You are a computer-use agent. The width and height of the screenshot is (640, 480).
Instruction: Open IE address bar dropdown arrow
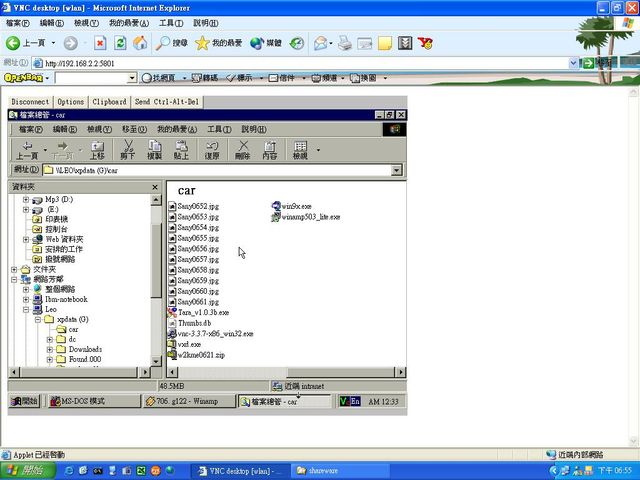(573, 63)
